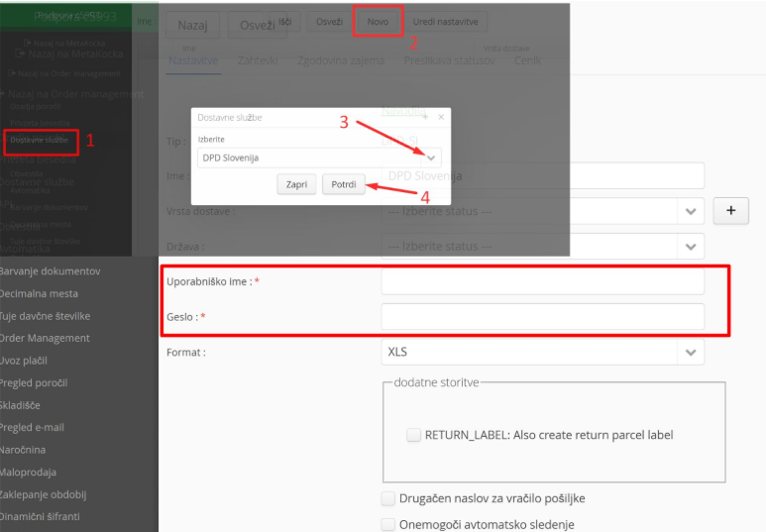Open Barvanje dokumentov in the sidebar
The width and height of the screenshot is (766, 532).
pyautogui.click(x=50, y=271)
